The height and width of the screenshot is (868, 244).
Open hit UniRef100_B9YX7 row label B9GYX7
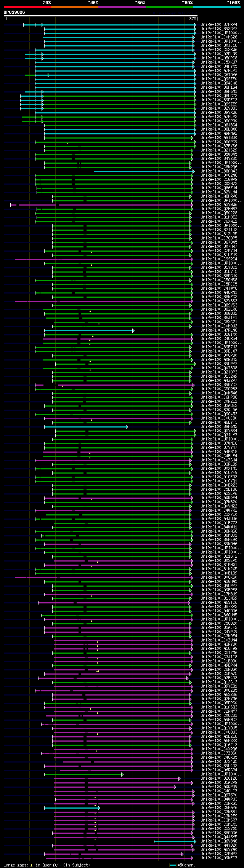[x=219, y=385]
